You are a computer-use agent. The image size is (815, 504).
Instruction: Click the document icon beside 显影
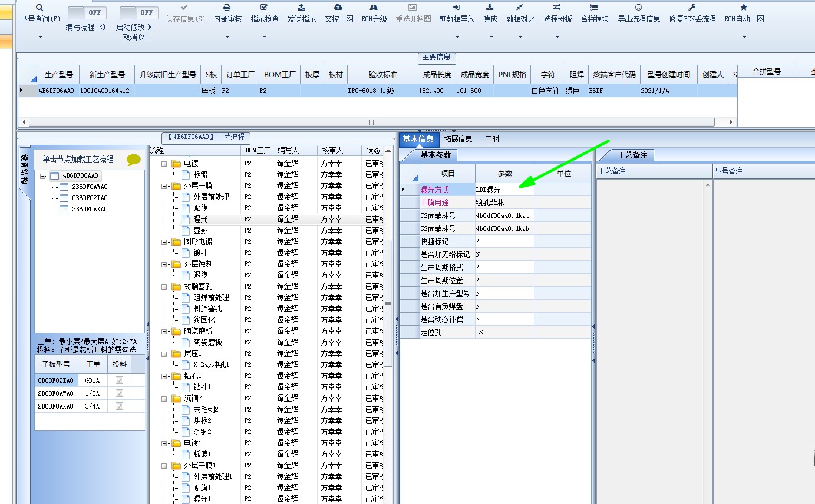pyautogui.click(x=186, y=230)
